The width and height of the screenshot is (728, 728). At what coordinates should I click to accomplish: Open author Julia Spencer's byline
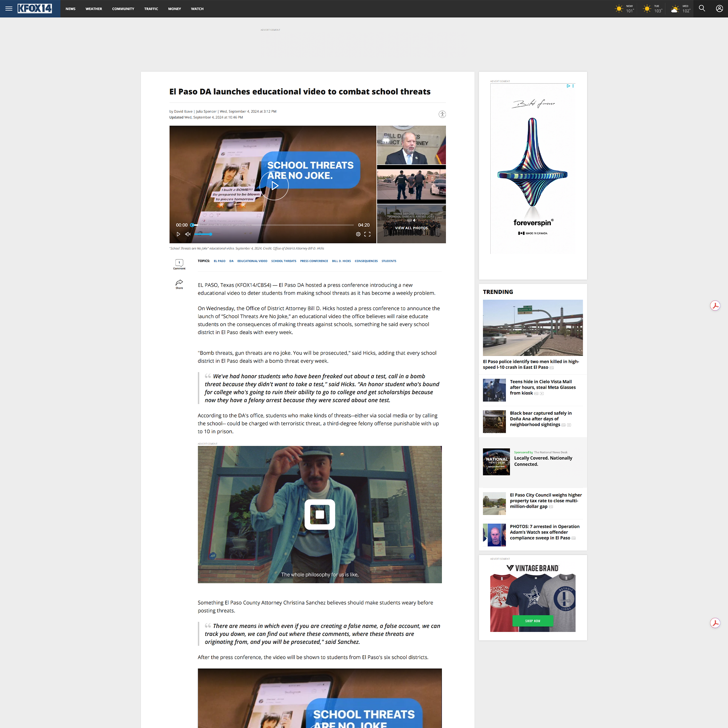[206, 111]
